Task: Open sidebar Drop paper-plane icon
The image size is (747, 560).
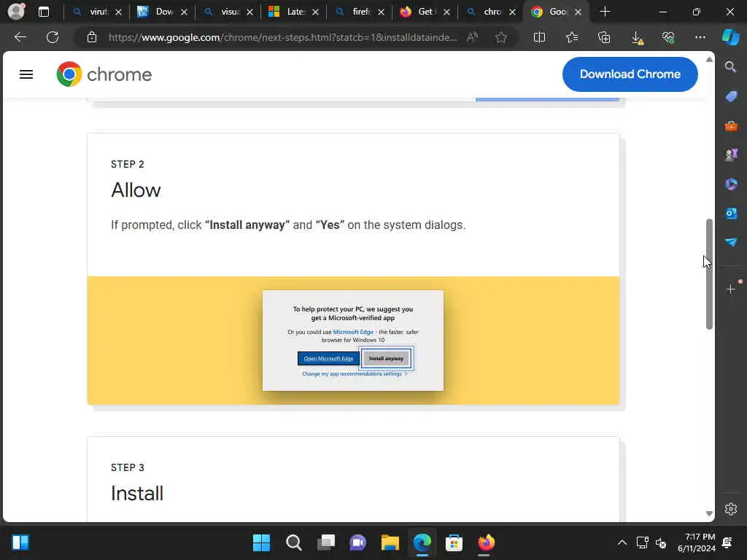Action: (x=731, y=242)
